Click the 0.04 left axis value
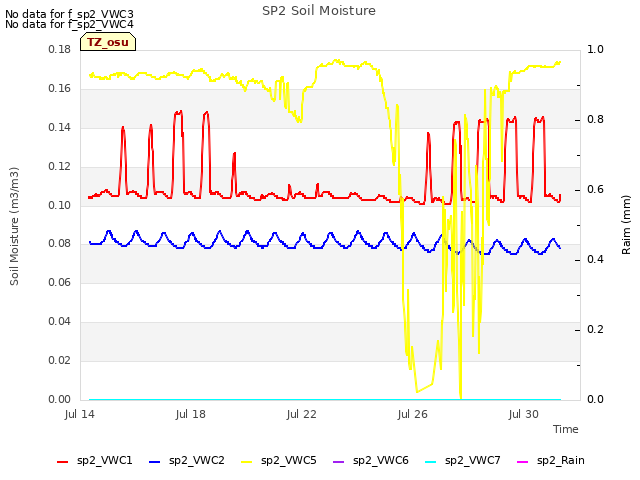Viewport: 640px width, 480px height. 60,322
